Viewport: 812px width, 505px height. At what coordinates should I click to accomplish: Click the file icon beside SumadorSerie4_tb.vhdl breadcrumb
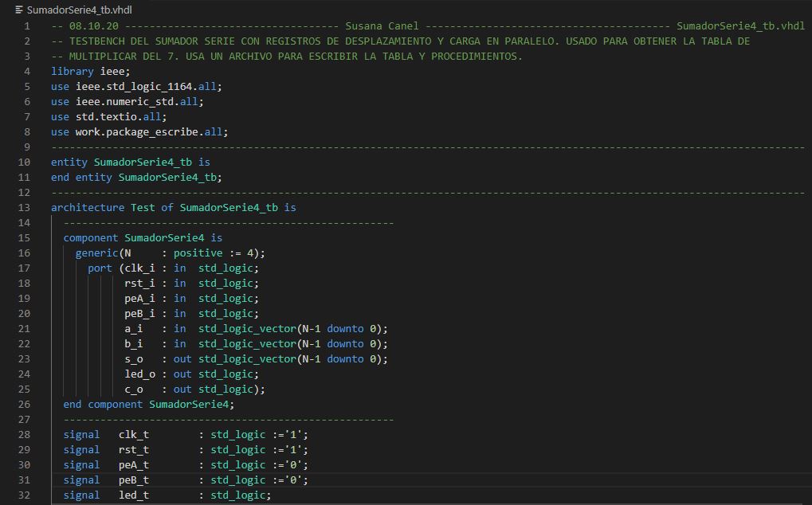19,10
